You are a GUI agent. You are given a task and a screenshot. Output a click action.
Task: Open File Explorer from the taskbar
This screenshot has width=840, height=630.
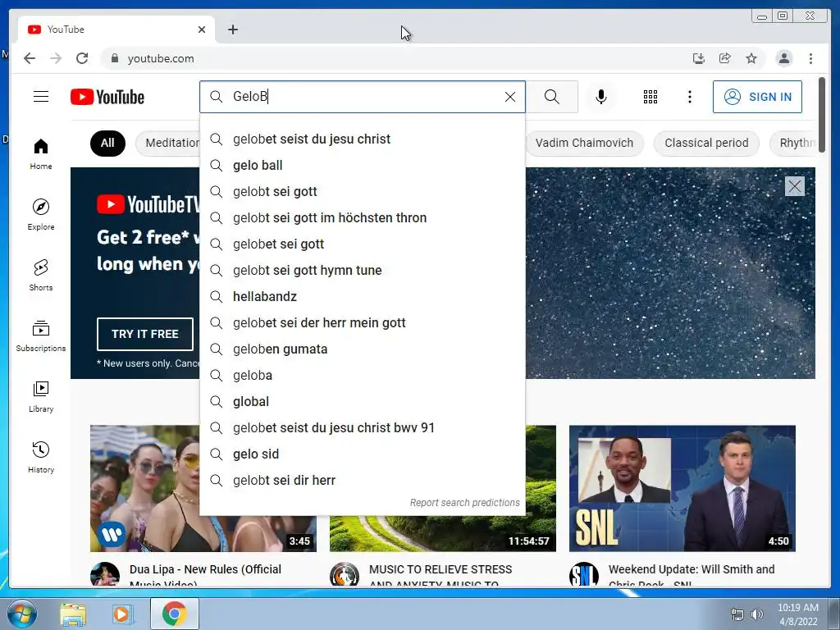coord(73,614)
